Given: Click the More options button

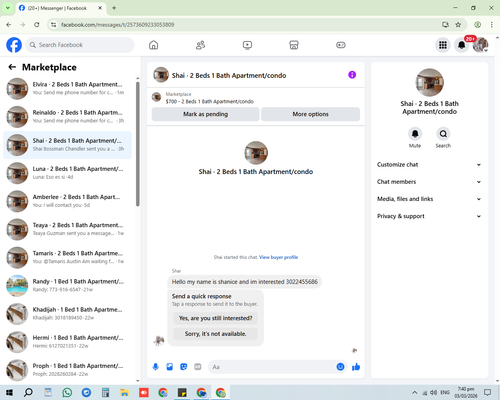Looking at the screenshot, I should point(311,114).
